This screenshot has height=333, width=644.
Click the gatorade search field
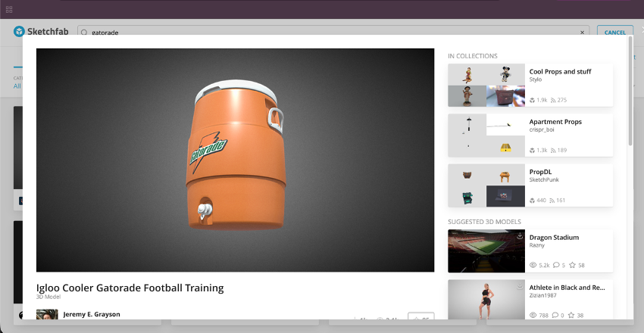[333, 33]
